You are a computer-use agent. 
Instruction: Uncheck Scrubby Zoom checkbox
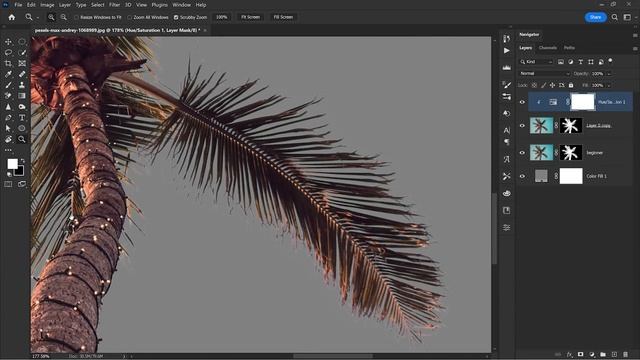tap(176, 17)
